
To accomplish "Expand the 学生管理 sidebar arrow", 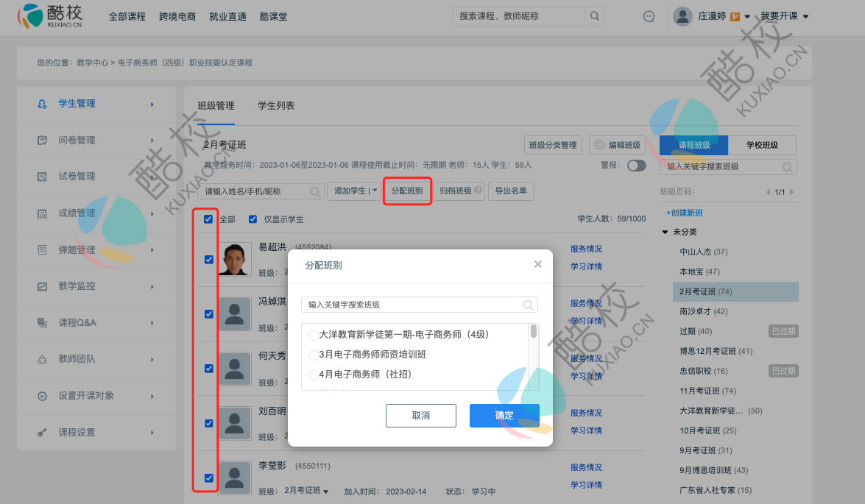I will coord(152,104).
